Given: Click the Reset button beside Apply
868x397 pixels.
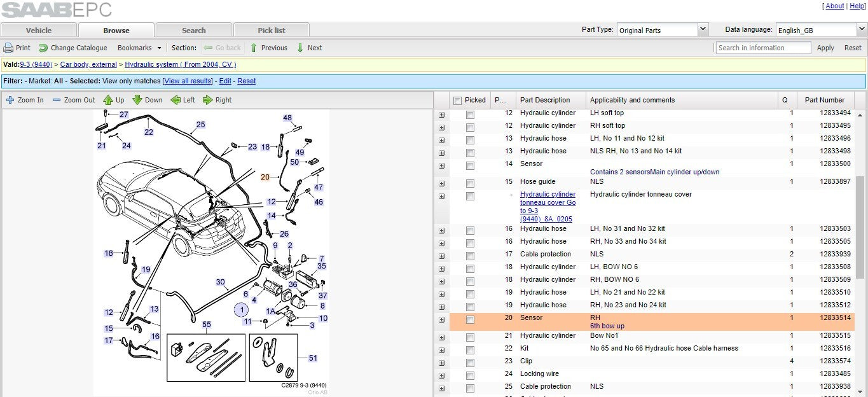Looking at the screenshot, I should coord(853,48).
